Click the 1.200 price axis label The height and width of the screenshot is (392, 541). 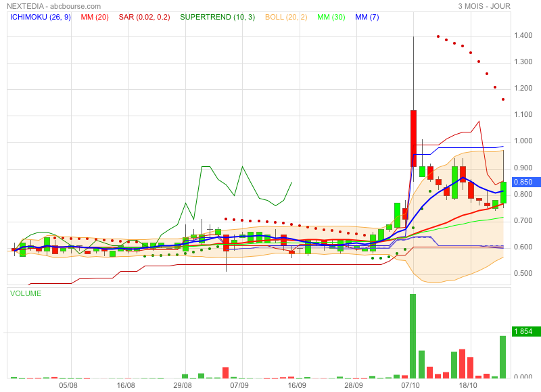[x=523, y=89]
